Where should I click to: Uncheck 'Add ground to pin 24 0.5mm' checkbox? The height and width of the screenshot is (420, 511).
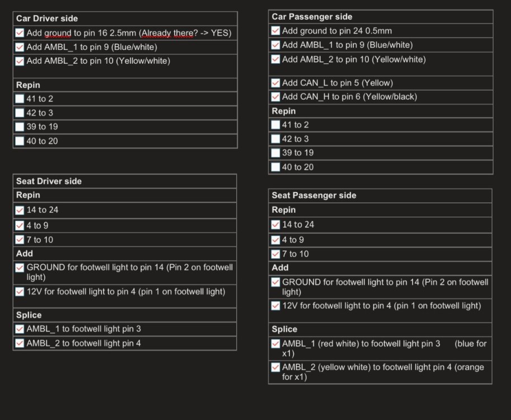click(x=275, y=31)
